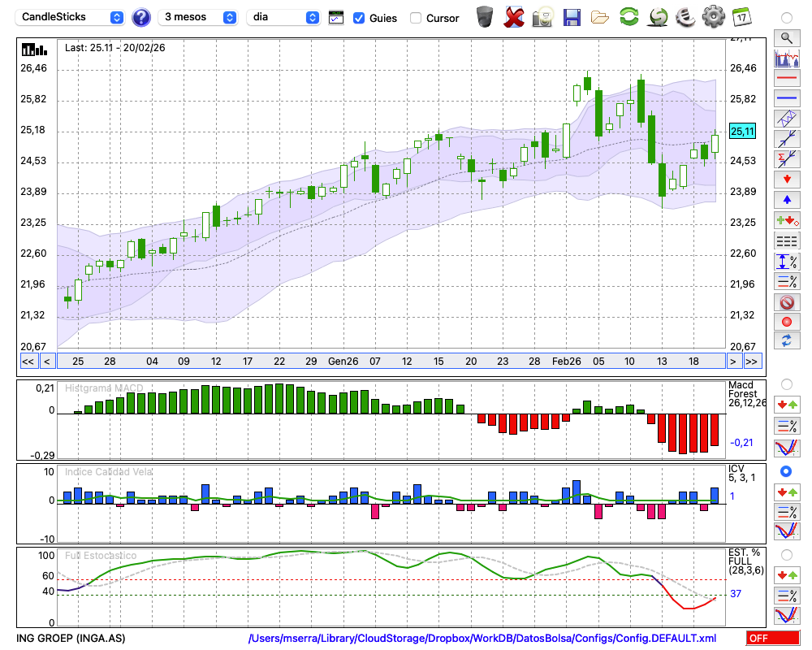
Task: Jump to chart start with << button
Action: point(28,362)
